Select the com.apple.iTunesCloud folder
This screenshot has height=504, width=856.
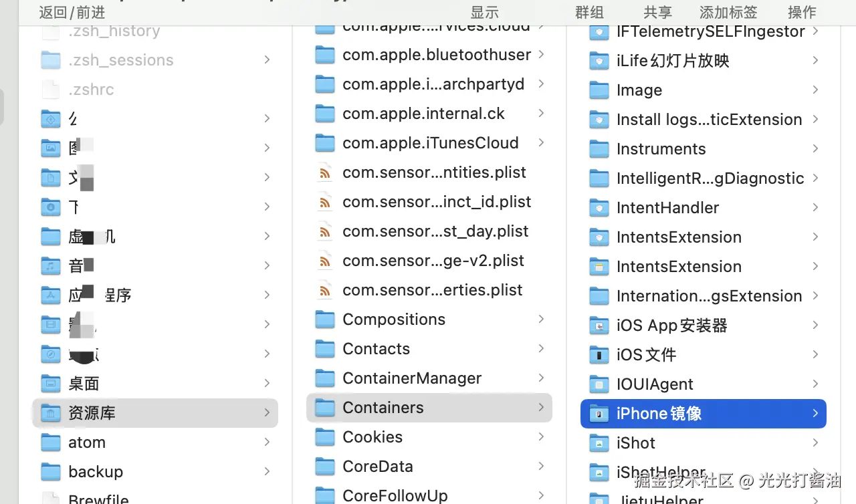[430, 143]
